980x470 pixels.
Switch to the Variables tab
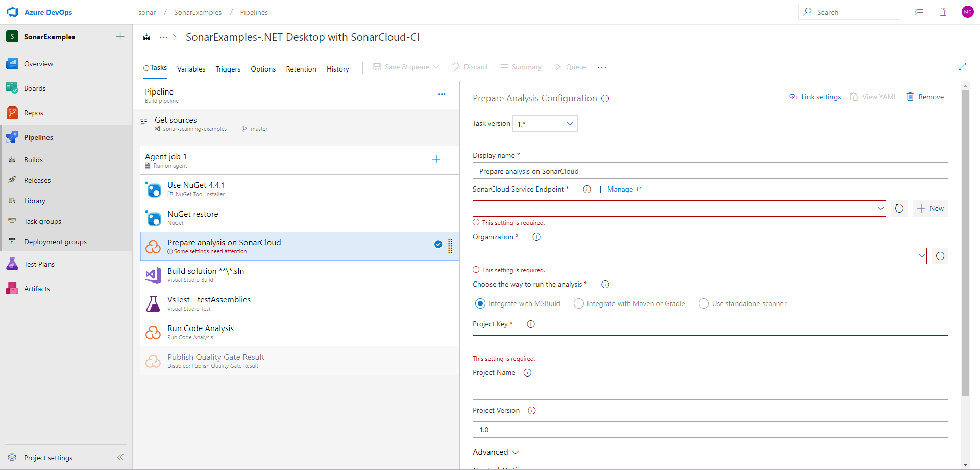[191, 68]
